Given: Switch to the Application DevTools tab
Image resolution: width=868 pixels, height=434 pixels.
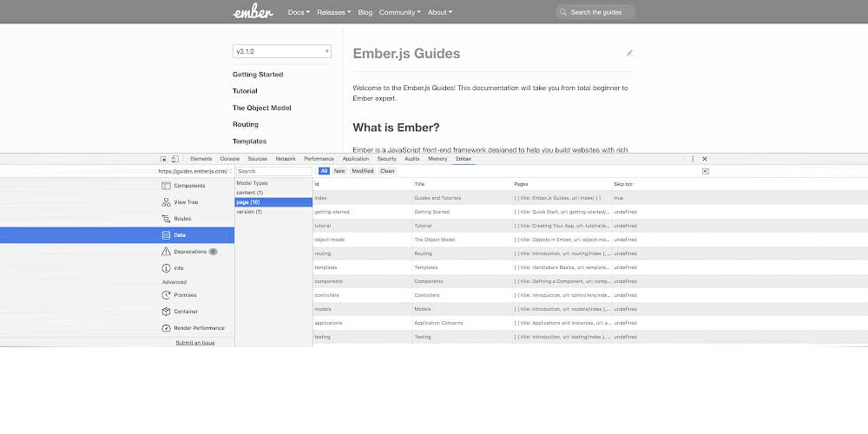Looking at the screenshot, I should click(x=355, y=159).
